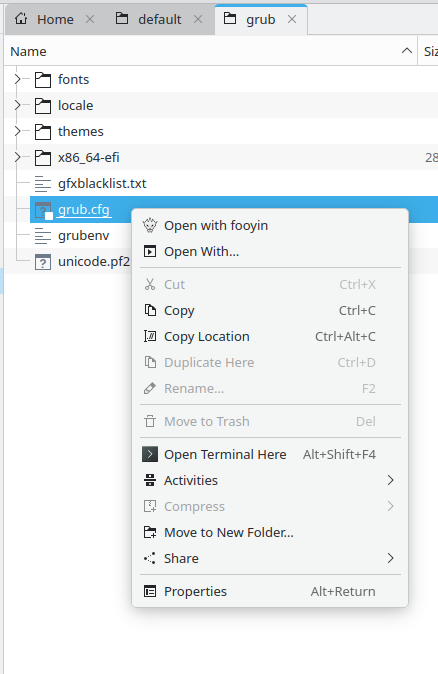
Task: Click the Open Terminal Here icon
Action: [150, 454]
